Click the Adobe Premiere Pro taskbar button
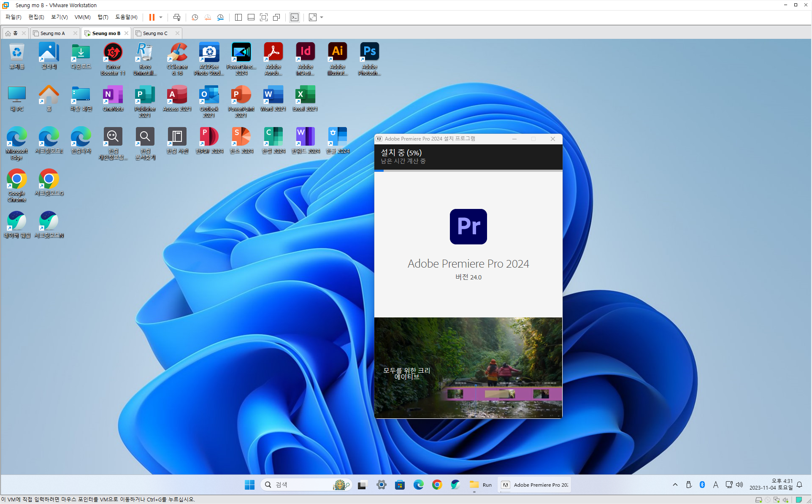 [535, 485]
